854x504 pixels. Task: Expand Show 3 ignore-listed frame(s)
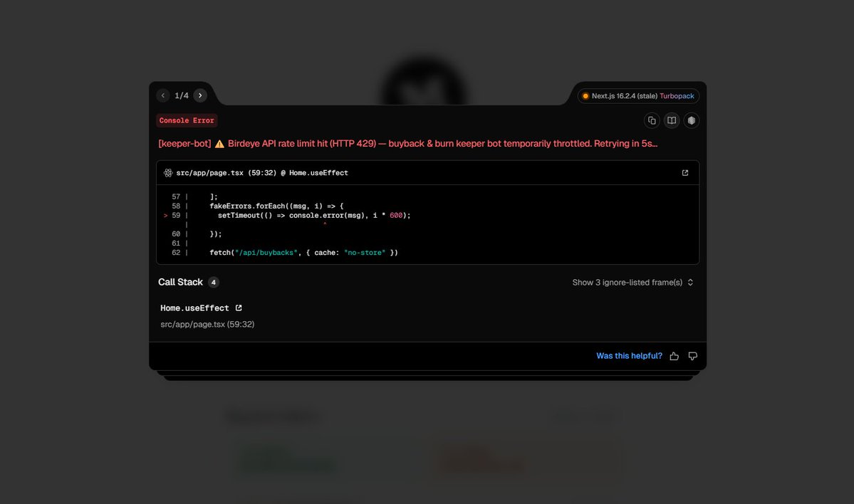tap(633, 283)
